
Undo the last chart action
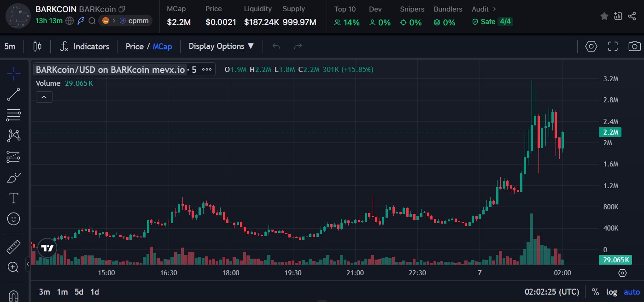pos(276,46)
